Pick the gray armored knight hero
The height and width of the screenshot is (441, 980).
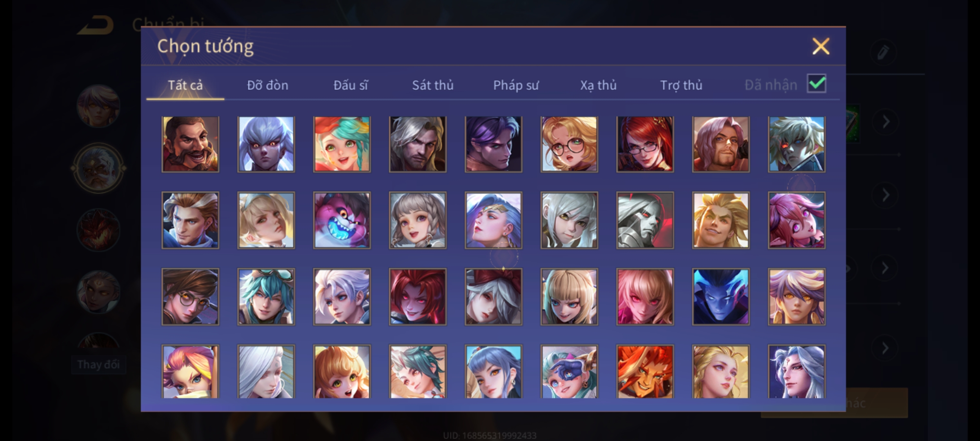pyautogui.click(x=645, y=220)
